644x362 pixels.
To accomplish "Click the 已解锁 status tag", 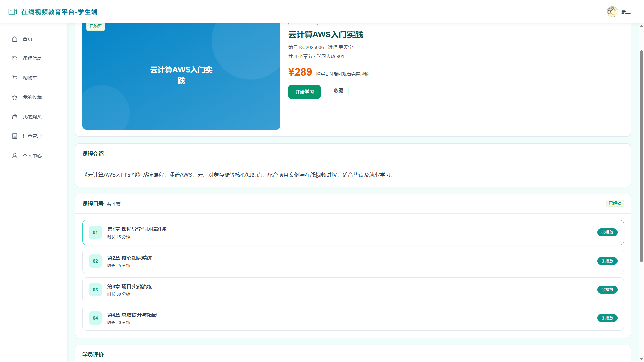I will click(x=615, y=203).
